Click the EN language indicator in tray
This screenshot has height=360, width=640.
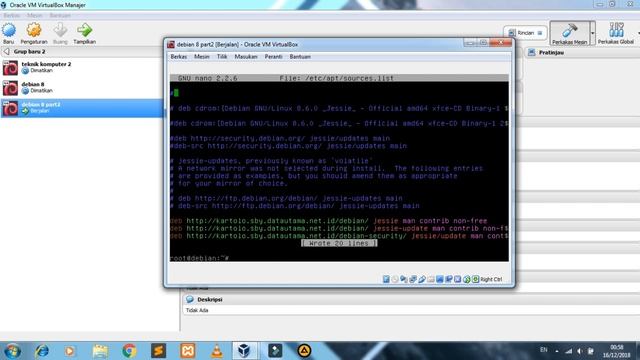[x=544, y=350]
